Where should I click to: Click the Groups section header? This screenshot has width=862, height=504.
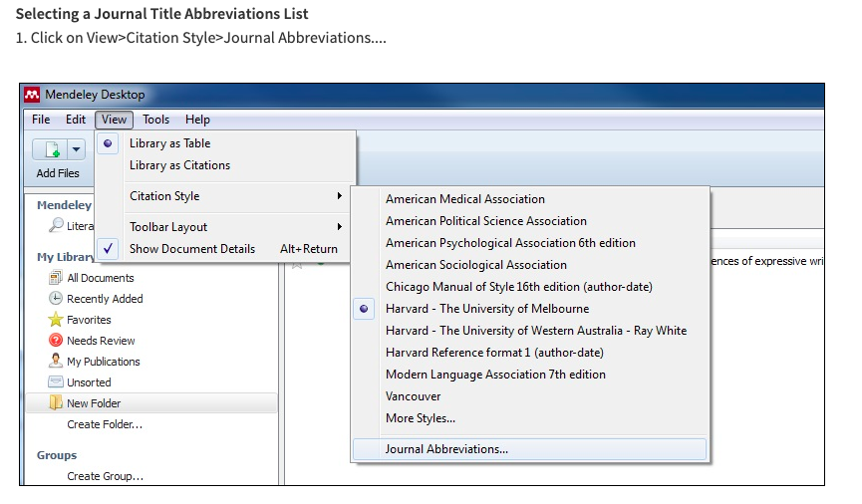[x=57, y=455]
